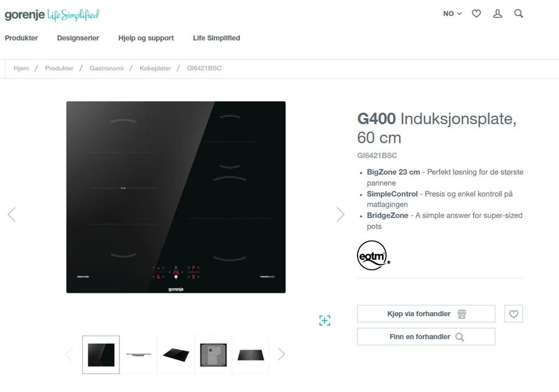This screenshot has height=392, width=559.
Task: Open the user account icon
Action: 497,13
